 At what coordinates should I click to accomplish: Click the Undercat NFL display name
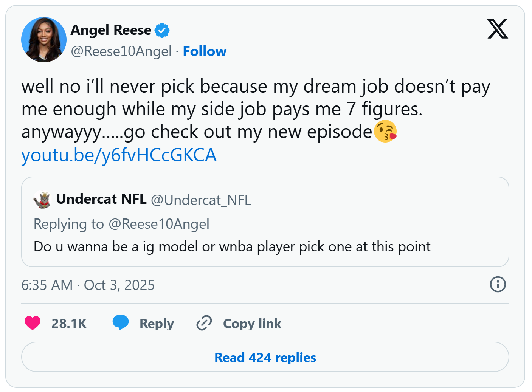(101, 199)
